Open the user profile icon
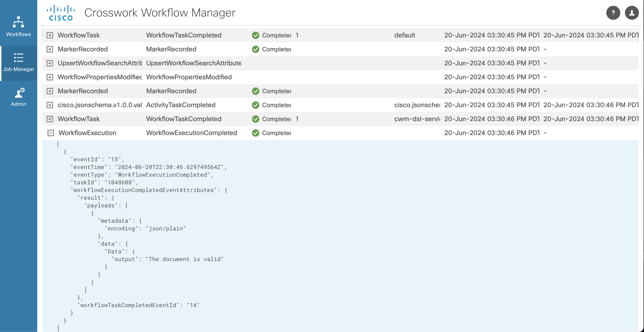This screenshot has width=644, height=332. point(631,13)
